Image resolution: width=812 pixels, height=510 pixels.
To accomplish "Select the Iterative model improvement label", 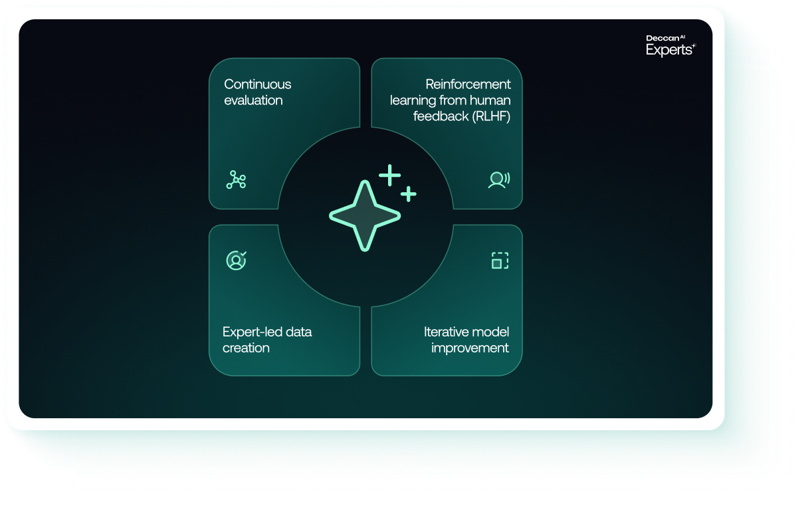I will coord(466,340).
